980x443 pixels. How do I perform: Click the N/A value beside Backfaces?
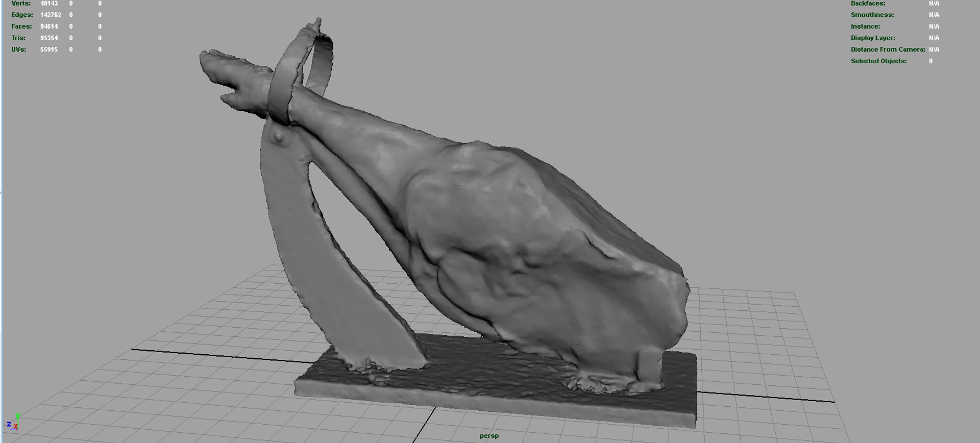pyautogui.click(x=934, y=4)
